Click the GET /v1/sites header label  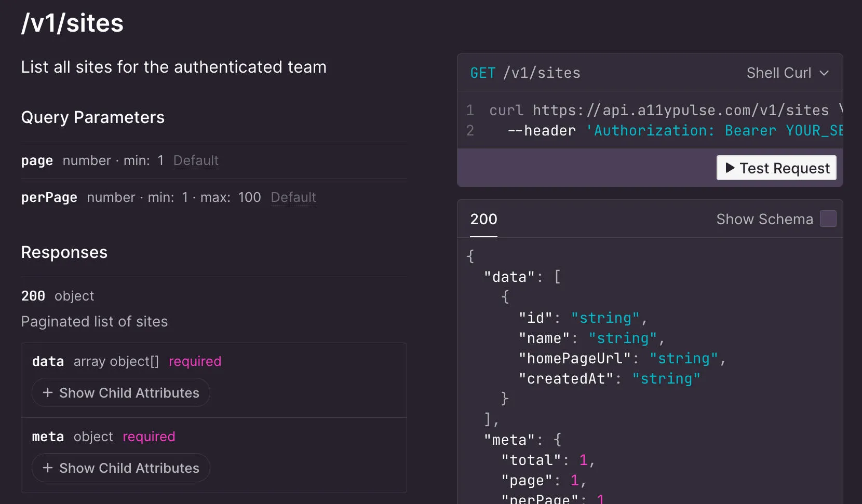pos(525,73)
